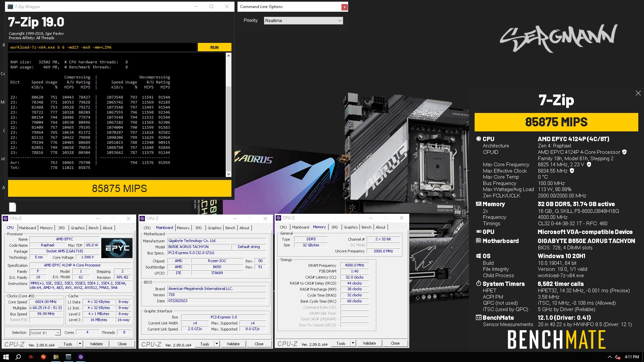The height and width of the screenshot is (362, 644).
Task: Open Tools dropdown arrow in CPU-Z Mainboard window
Action: [217, 344]
